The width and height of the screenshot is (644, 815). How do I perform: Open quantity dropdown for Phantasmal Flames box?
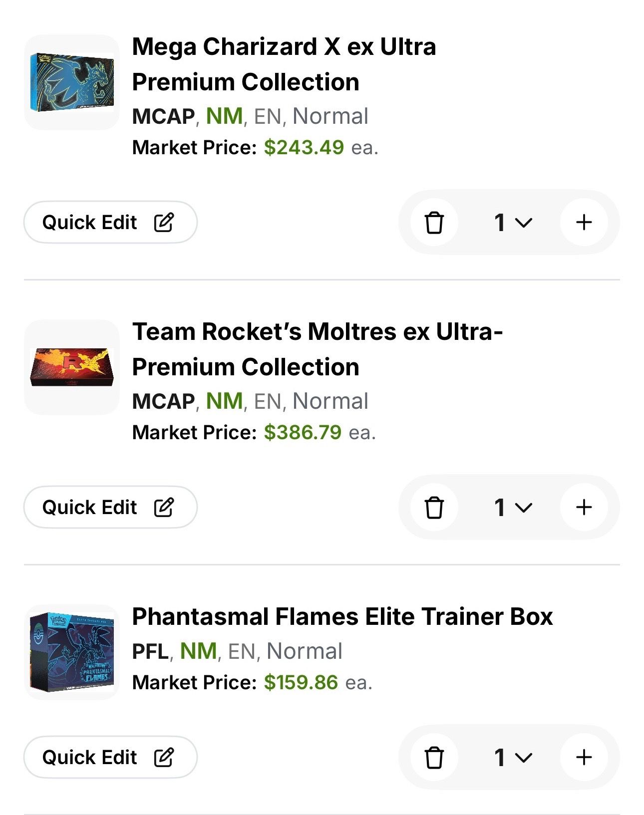coord(513,757)
